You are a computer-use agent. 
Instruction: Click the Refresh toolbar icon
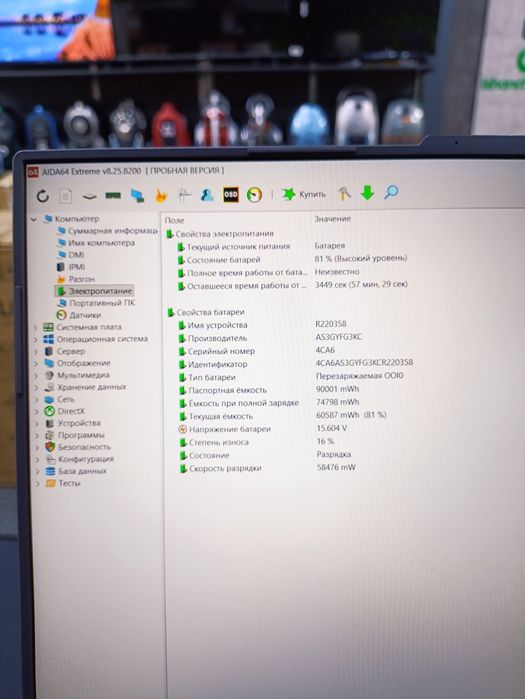pyautogui.click(x=43, y=196)
